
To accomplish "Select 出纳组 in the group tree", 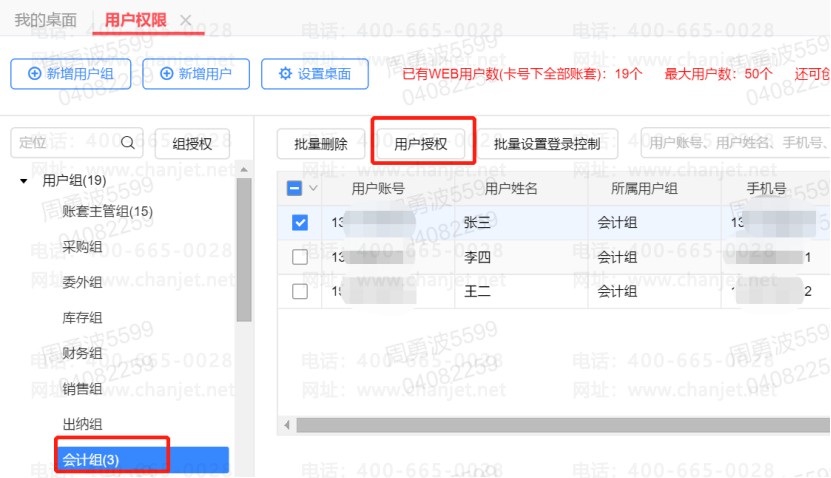I will click(82, 424).
